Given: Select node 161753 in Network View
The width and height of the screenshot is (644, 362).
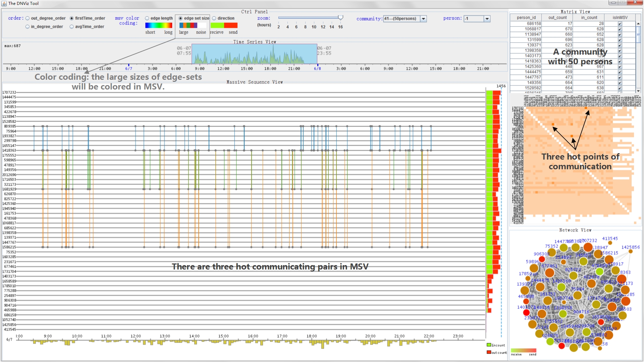Looking at the screenshot, I should point(547,300).
